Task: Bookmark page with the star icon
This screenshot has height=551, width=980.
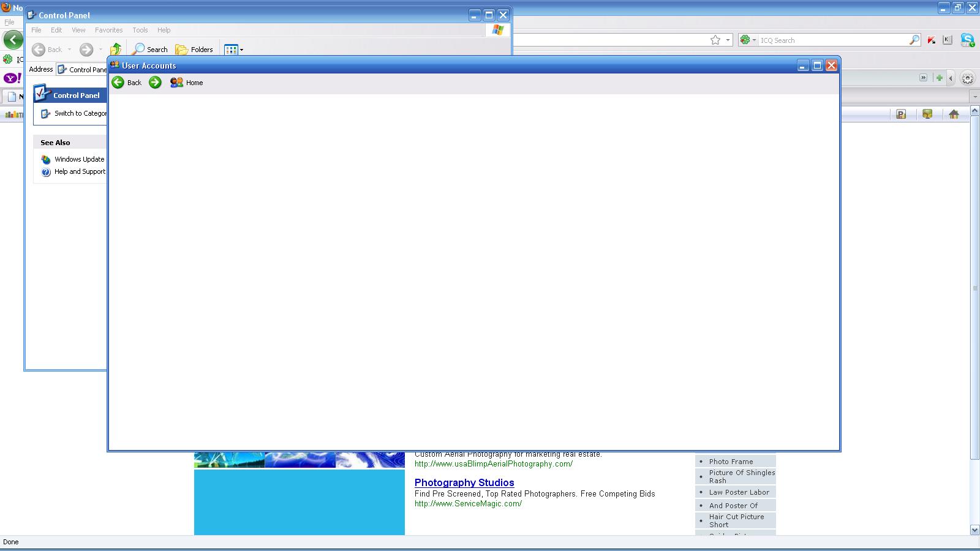Action: pyautogui.click(x=715, y=40)
